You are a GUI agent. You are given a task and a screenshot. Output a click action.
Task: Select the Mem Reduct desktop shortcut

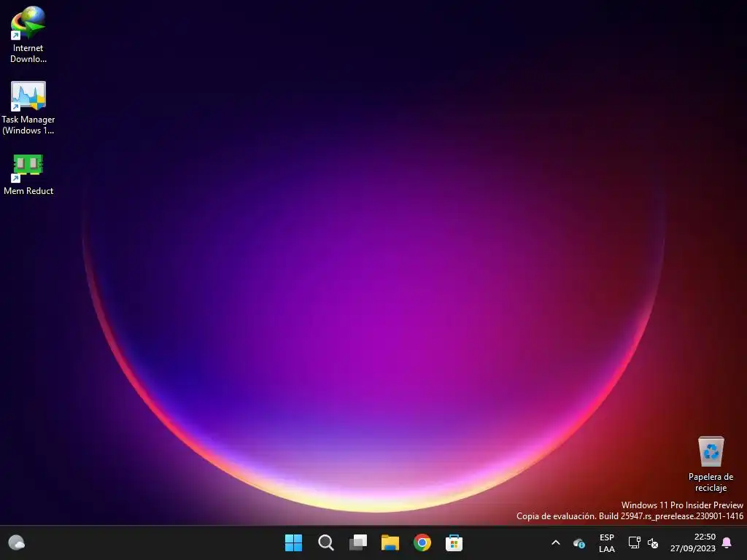[x=28, y=174]
